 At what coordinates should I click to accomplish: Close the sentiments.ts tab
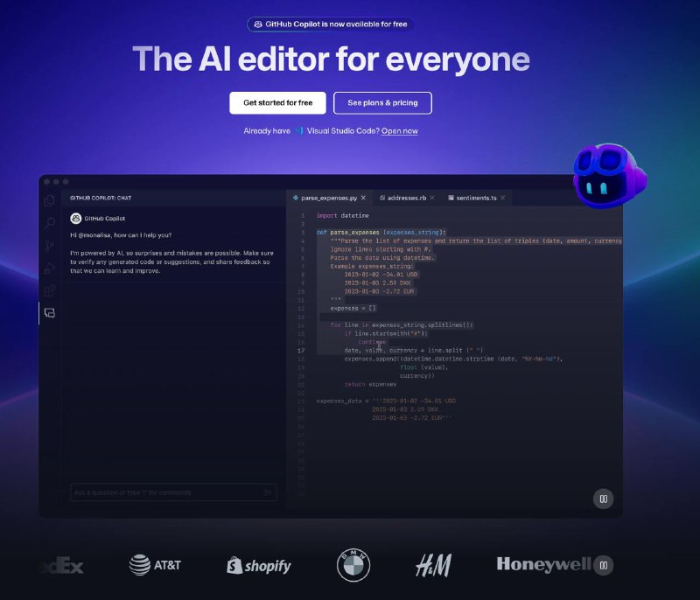pyautogui.click(x=502, y=198)
